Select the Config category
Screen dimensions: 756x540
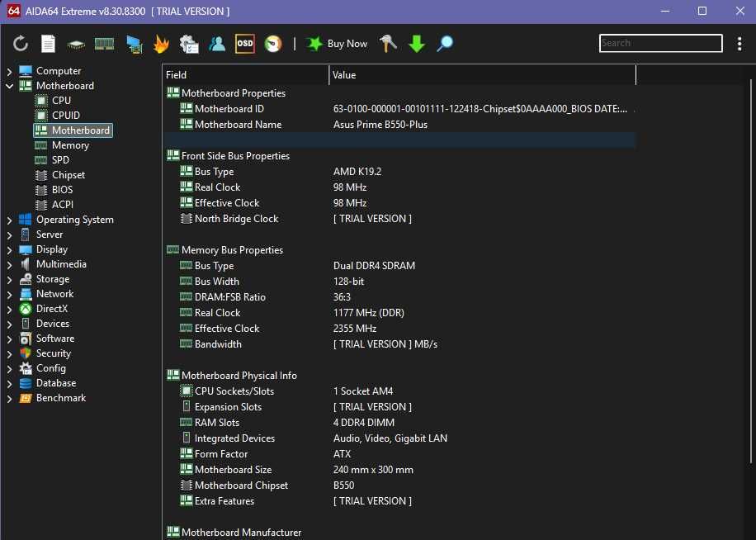[x=50, y=368]
